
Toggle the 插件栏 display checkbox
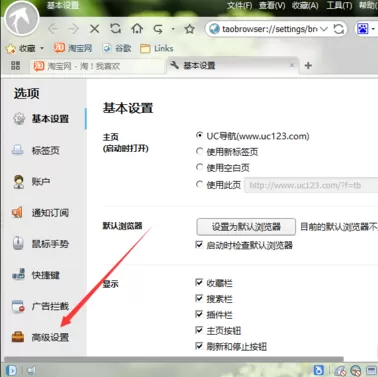click(x=199, y=314)
